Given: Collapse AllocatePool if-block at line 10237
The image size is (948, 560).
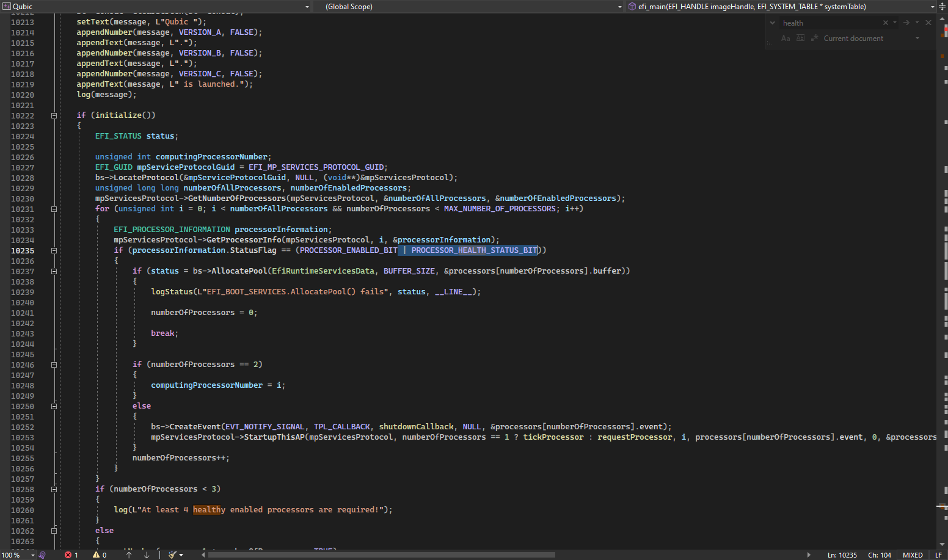Looking at the screenshot, I should click(x=54, y=271).
